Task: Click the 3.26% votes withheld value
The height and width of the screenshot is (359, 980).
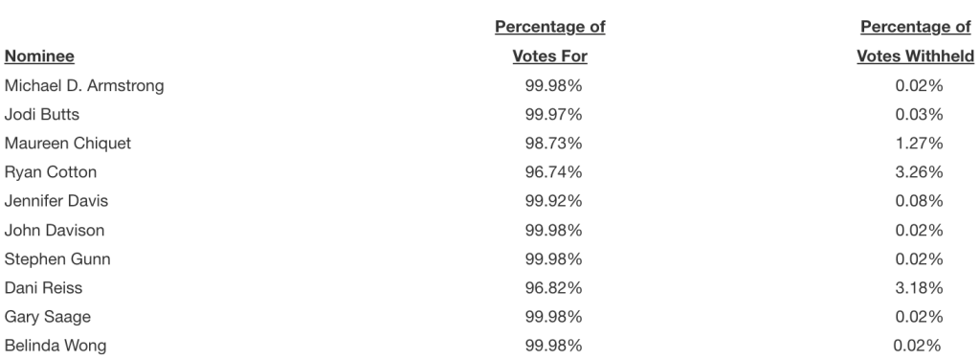Action: coord(919,172)
